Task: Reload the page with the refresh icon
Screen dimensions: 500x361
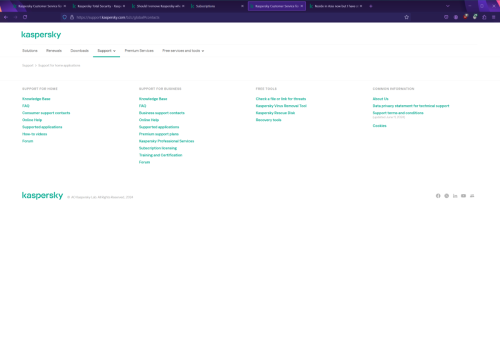Action: pos(25,17)
